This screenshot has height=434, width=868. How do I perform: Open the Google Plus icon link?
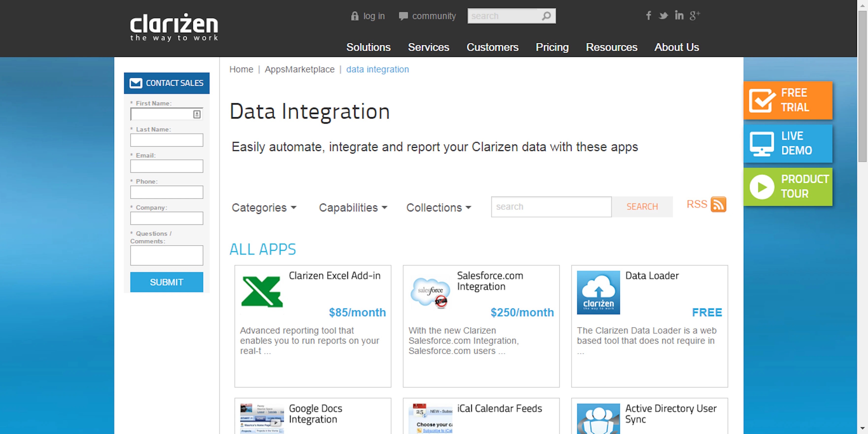(694, 16)
